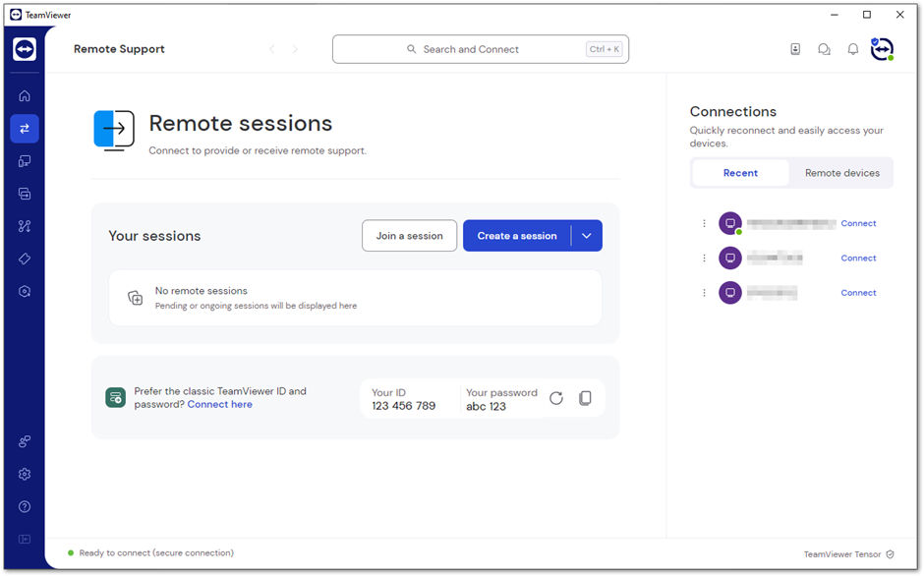Click Join a session button
924x576 pixels.
(410, 236)
